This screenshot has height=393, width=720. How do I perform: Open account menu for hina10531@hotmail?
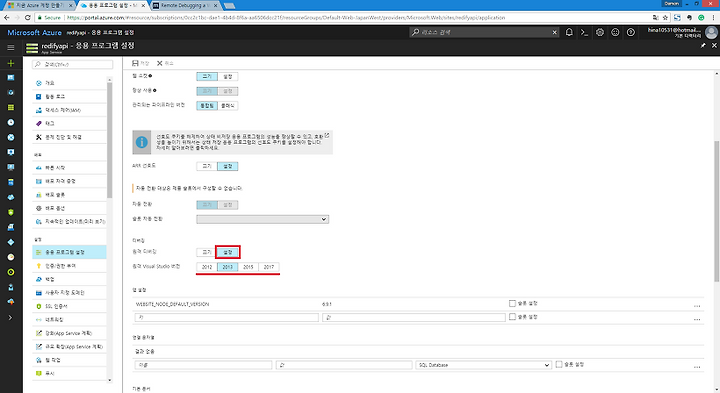coord(682,32)
